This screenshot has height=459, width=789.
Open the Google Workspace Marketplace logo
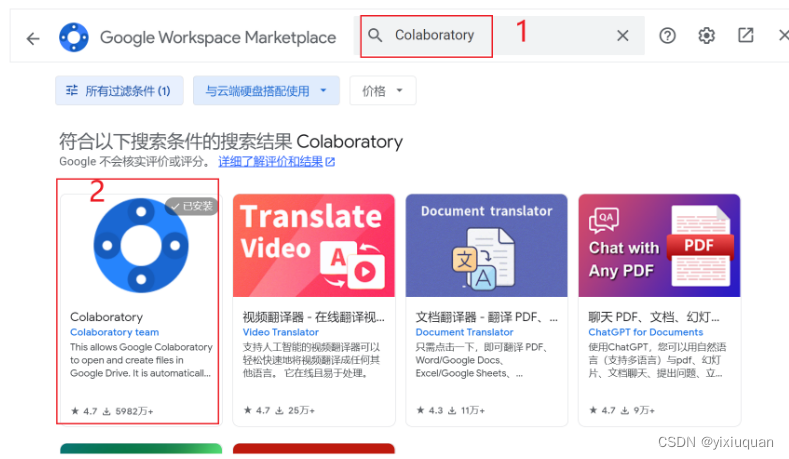[x=73, y=37]
